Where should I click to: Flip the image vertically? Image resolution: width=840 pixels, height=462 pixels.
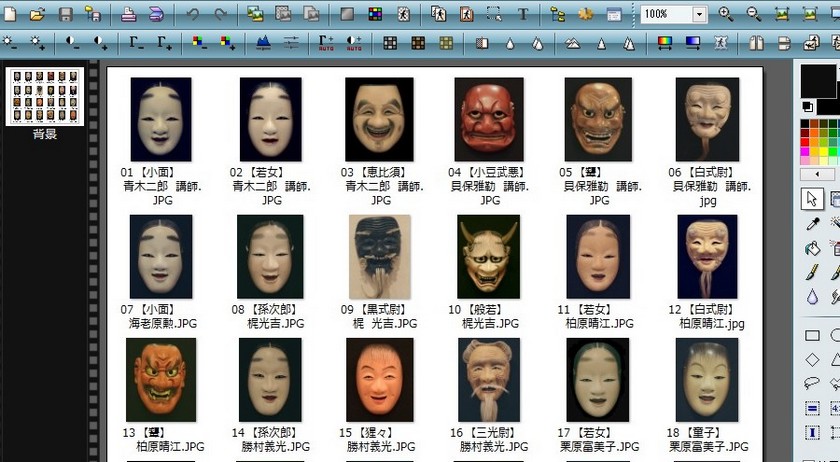(x=784, y=42)
